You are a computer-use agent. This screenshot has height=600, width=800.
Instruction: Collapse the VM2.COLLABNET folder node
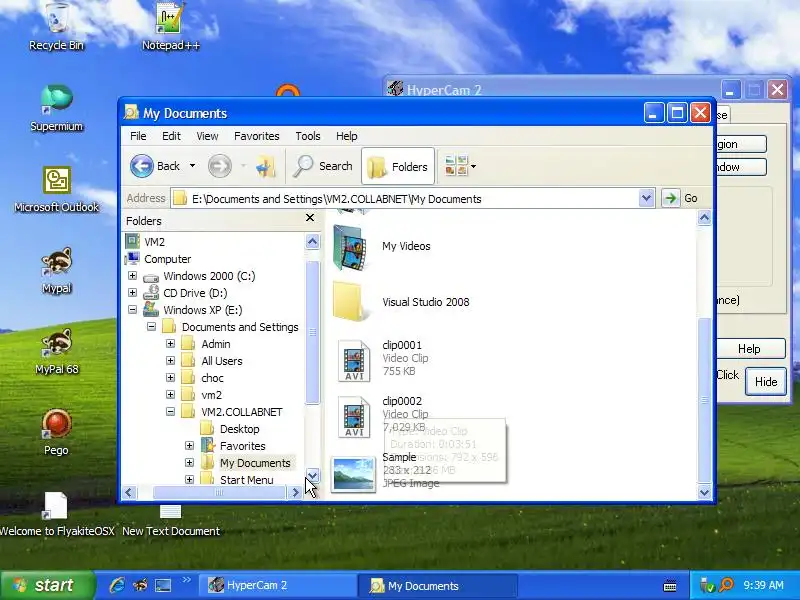pyautogui.click(x=170, y=411)
